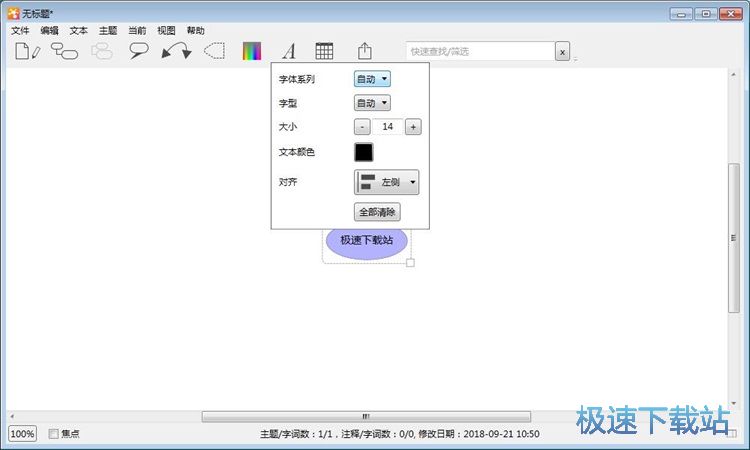Click the 100% zoom button

tap(22, 434)
